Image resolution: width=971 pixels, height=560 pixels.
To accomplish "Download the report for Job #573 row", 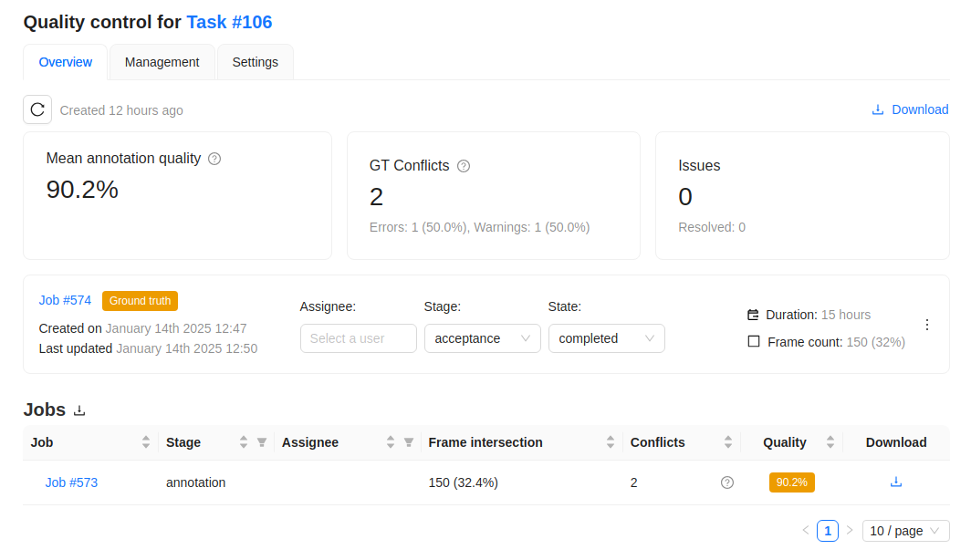I will click(896, 482).
